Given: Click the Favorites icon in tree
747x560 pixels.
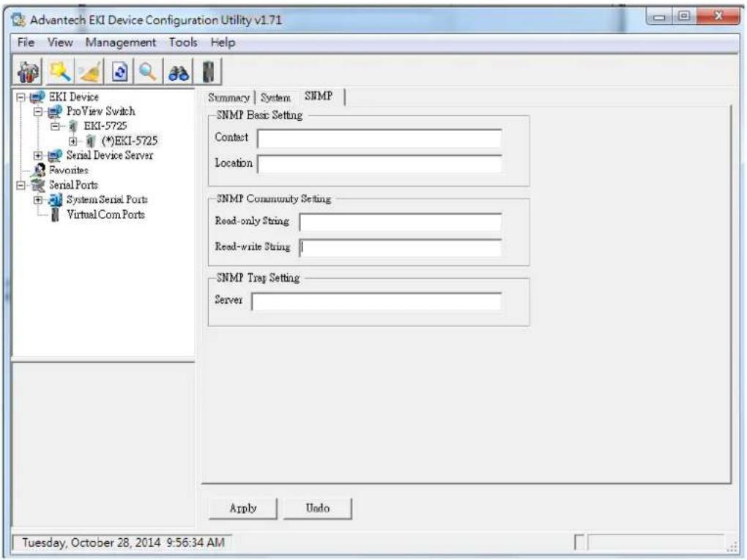Looking at the screenshot, I should 39,170.
